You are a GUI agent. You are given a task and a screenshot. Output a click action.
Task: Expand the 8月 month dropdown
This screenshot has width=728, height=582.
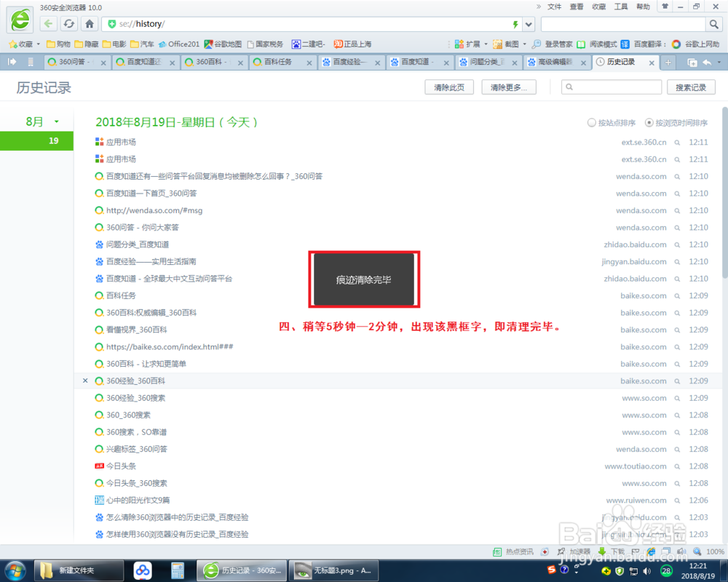pos(57,121)
